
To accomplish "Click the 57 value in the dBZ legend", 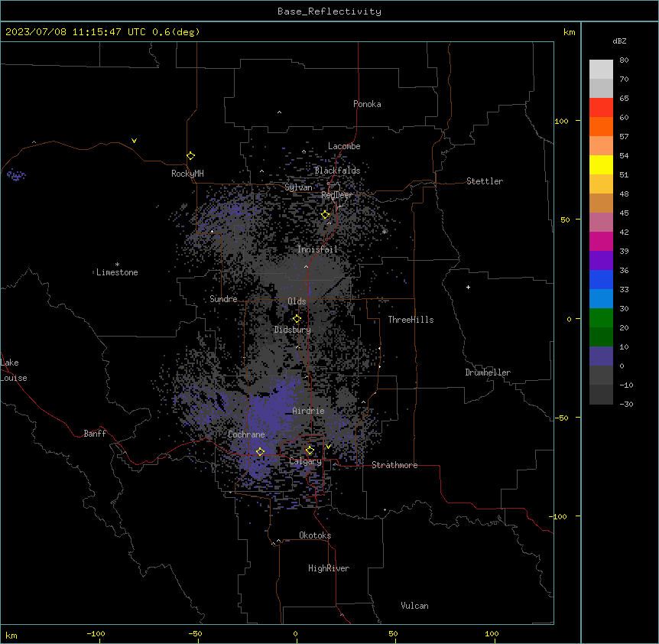I will pyautogui.click(x=624, y=137).
